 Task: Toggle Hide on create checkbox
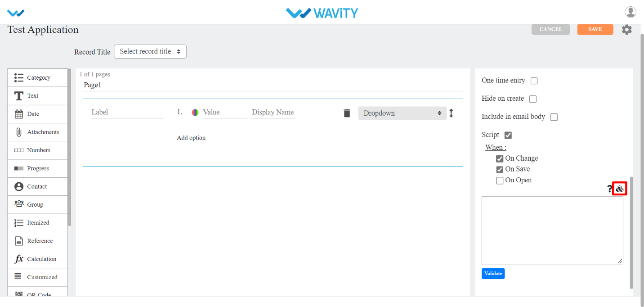click(x=533, y=99)
